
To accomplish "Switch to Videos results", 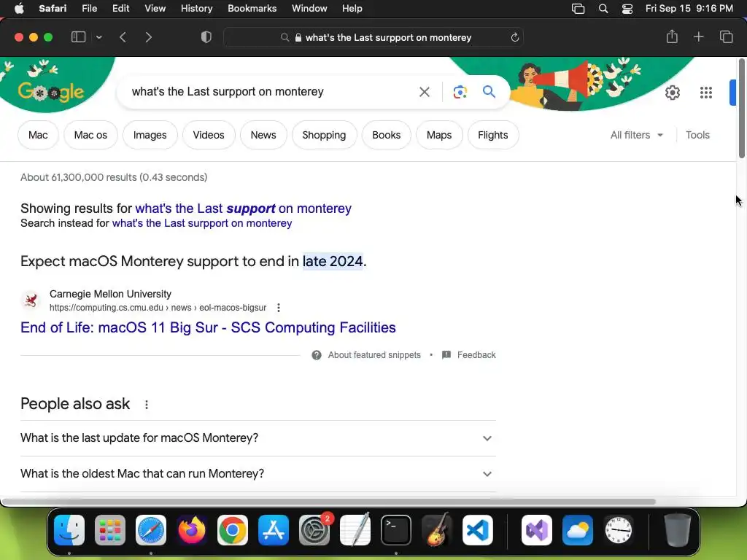I will 209,135.
